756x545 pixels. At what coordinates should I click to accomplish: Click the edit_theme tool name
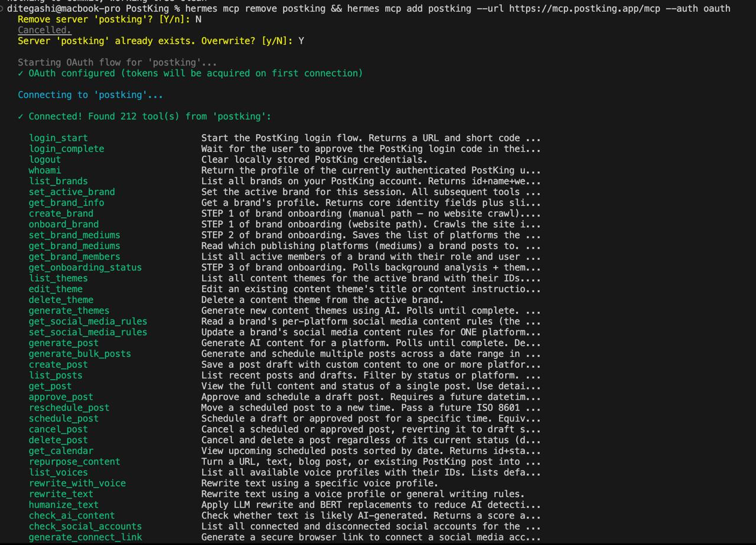pos(56,289)
